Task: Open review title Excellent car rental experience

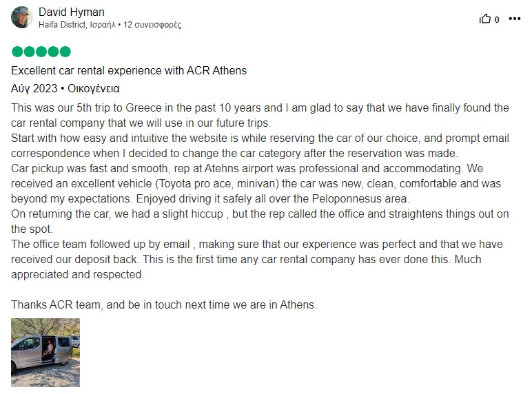Action: [x=129, y=70]
